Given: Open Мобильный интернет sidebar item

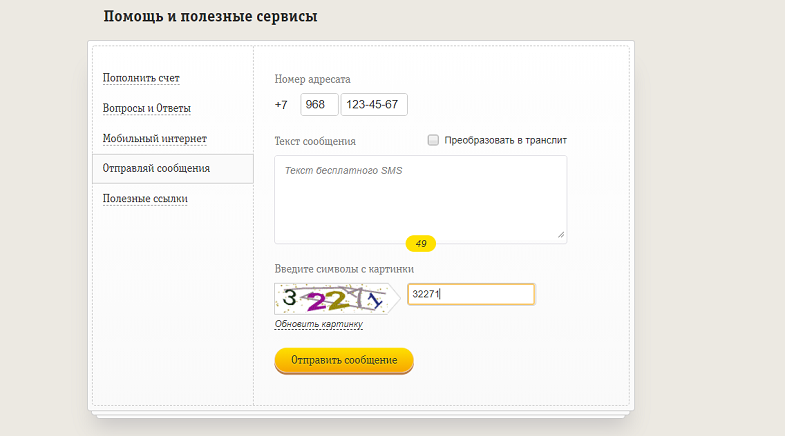Looking at the screenshot, I should click(x=154, y=138).
